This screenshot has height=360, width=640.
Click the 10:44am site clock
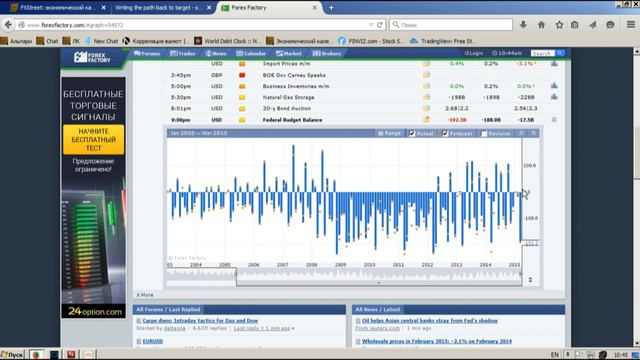pos(507,53)
